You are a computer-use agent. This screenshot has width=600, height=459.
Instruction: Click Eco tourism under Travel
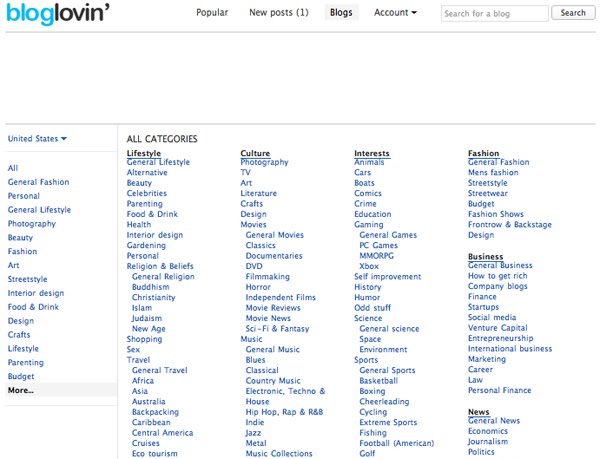[155, 454]
